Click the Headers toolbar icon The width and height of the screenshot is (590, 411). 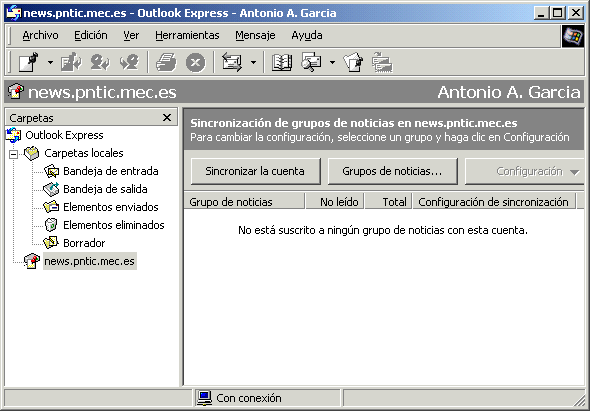tap(382, 62)
